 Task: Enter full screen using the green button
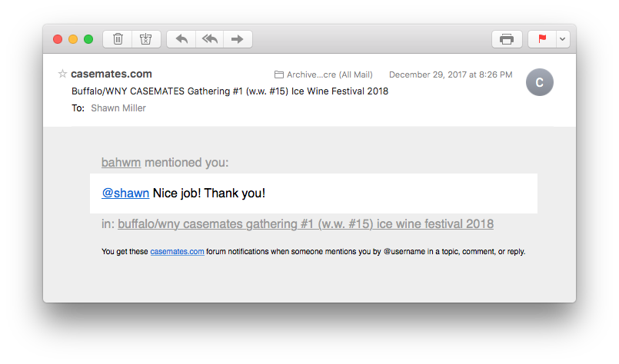click(x=88, y=39)
